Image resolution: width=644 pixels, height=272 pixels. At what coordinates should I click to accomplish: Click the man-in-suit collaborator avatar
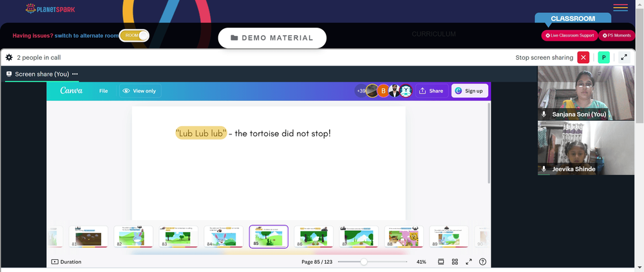(394, 91)
